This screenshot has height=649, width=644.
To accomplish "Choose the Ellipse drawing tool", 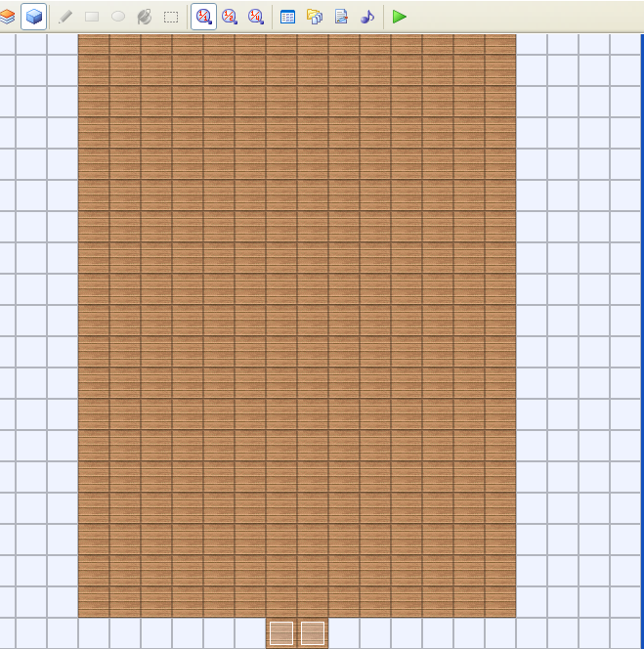I will (x=118, y=17).
